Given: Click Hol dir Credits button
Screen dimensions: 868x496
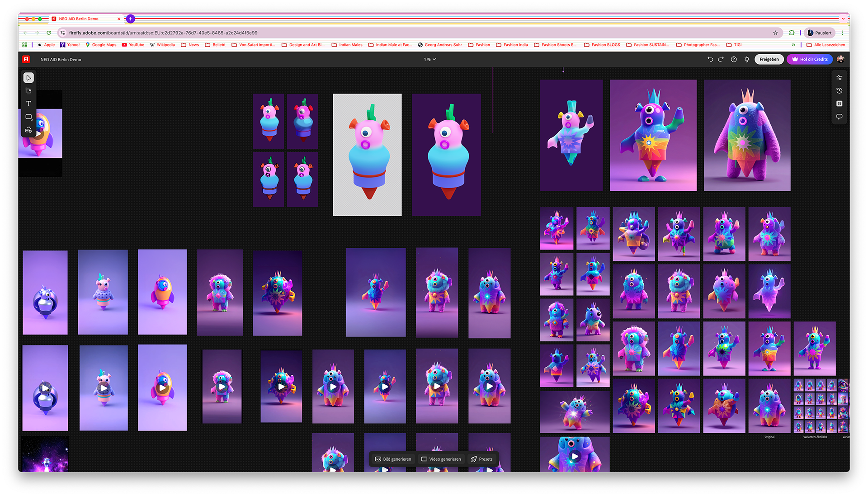Looking at the screenshot, I should 809,59.
